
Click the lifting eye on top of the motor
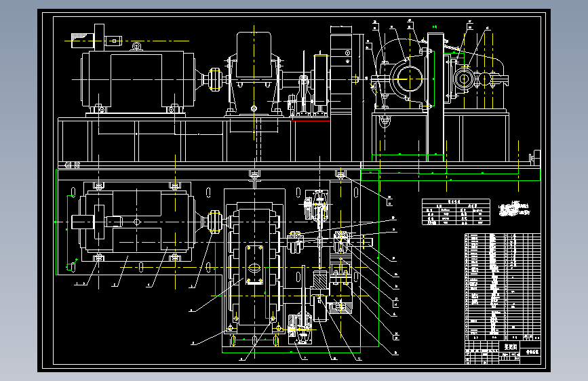(137, 47)
